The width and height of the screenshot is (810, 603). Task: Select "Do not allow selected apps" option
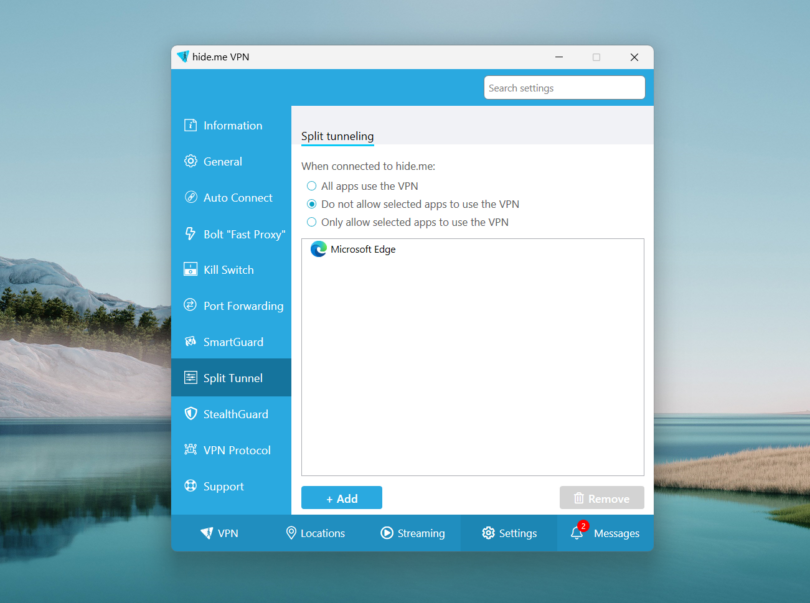(311, 204)
